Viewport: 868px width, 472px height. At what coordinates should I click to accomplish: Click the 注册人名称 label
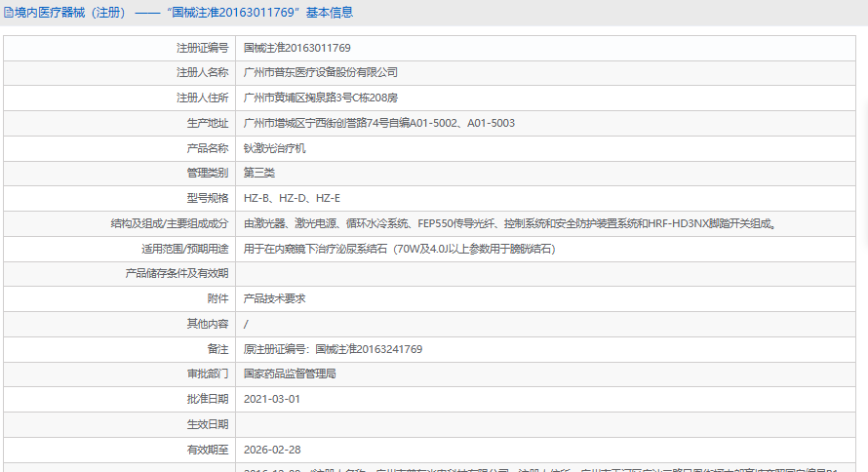click(203, 72)
